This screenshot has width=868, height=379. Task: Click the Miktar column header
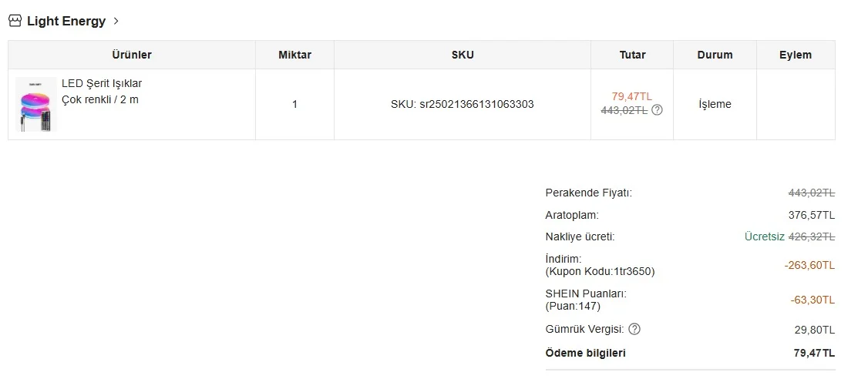[294, 55]
